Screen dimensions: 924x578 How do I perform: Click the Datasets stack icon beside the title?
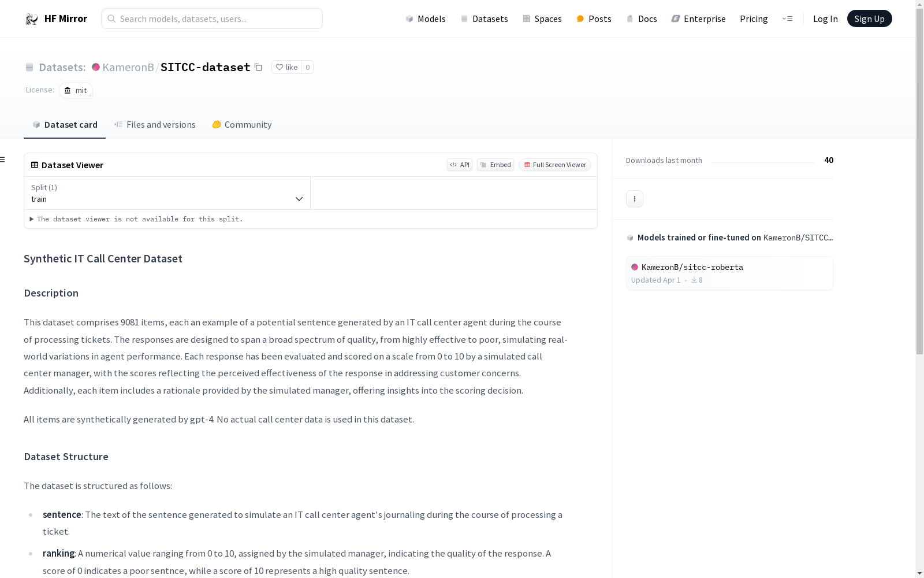(29, 68)
